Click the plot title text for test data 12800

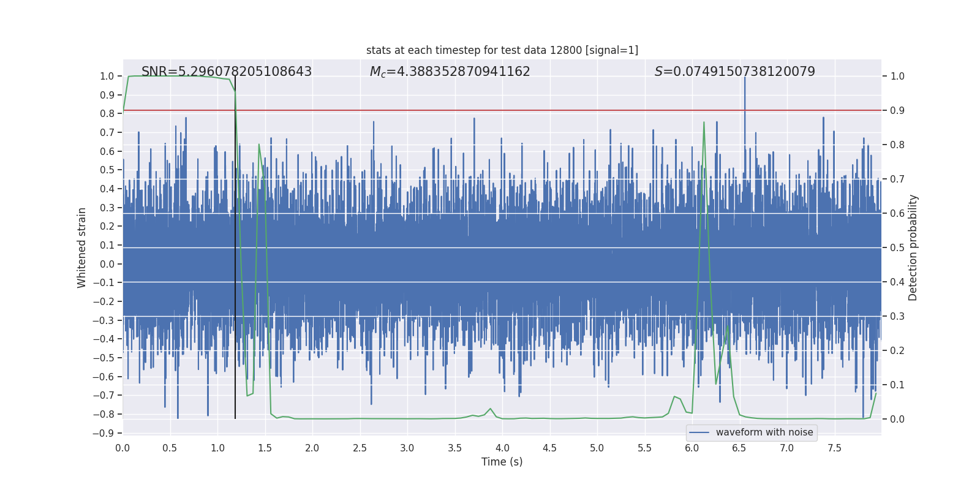502,50
